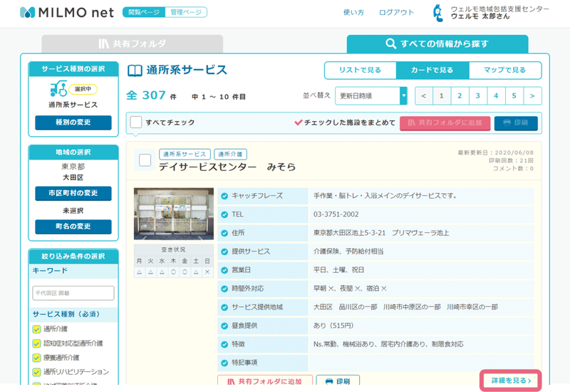Screen dimensions: 570x392
Task: Click the wheelchair service type icon
Action: 58,89
